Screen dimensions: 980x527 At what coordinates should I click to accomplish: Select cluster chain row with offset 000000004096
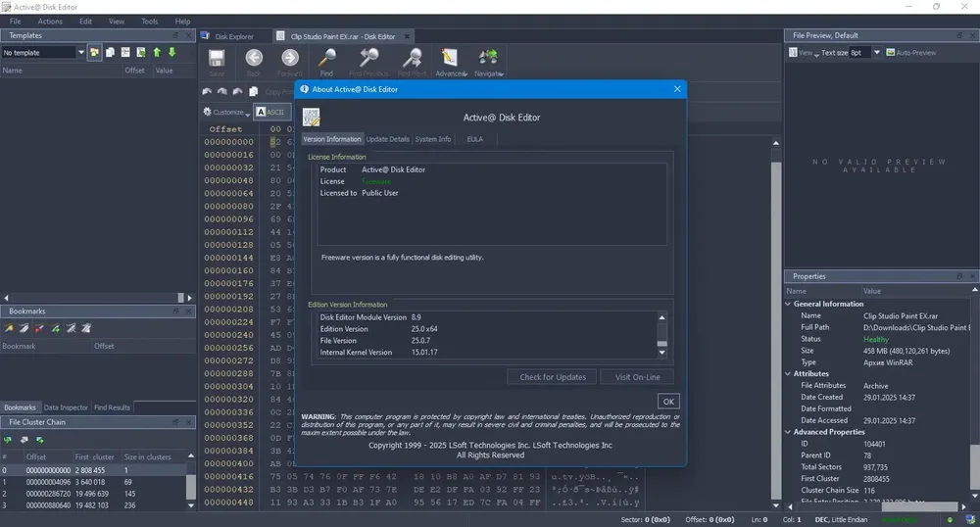(x=94, y=482)
